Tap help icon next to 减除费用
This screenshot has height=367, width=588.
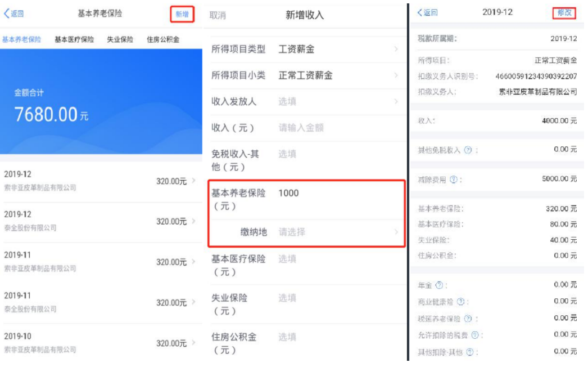[454, 178]
